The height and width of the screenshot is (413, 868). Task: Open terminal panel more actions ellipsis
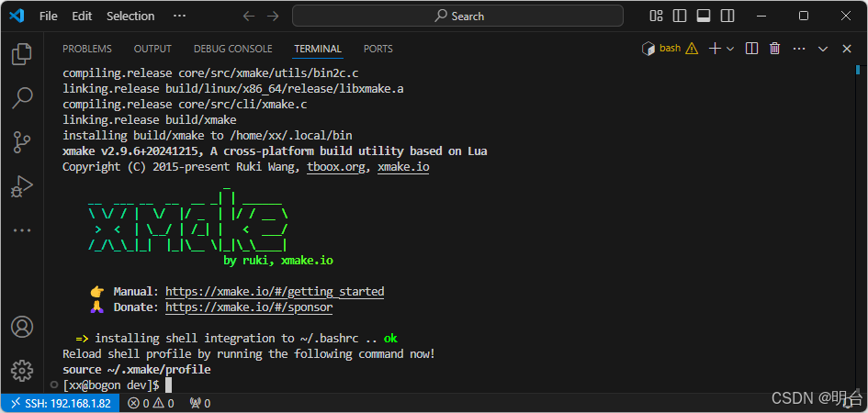[x=799, y=49]
